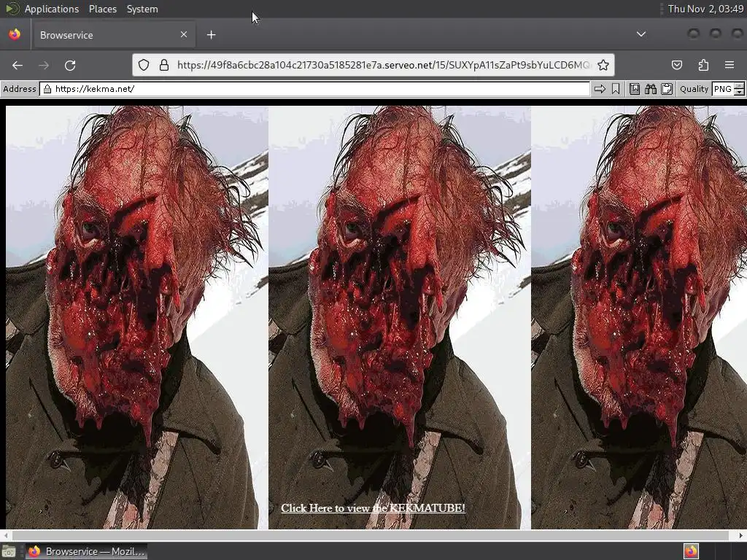Click the Quality PNG value field

723,89
